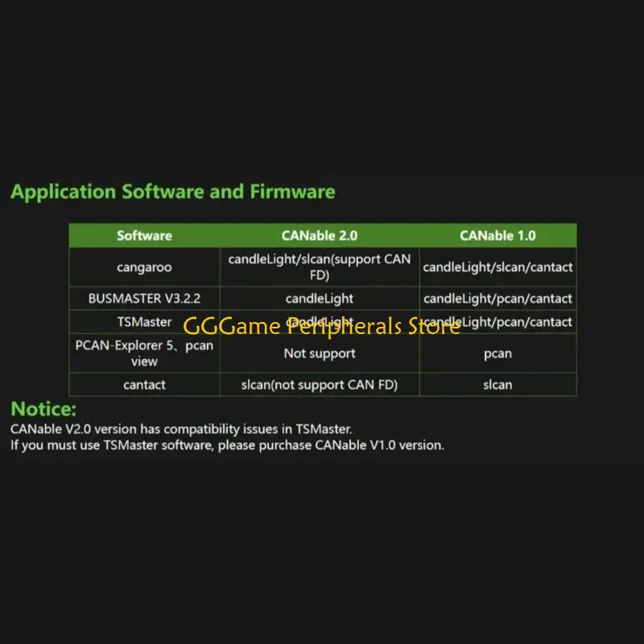Screen dimensions: 644x644
Task: Click the GGGame Peripherals Store watermark
Action: 321,327
